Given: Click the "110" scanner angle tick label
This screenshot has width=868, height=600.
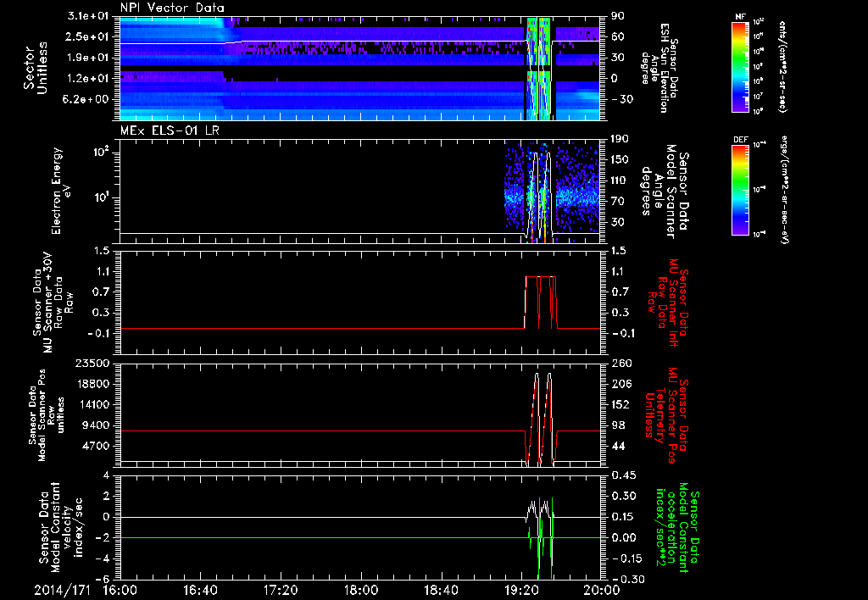Looking at the screenshot, I should click(x=620, y=181).
